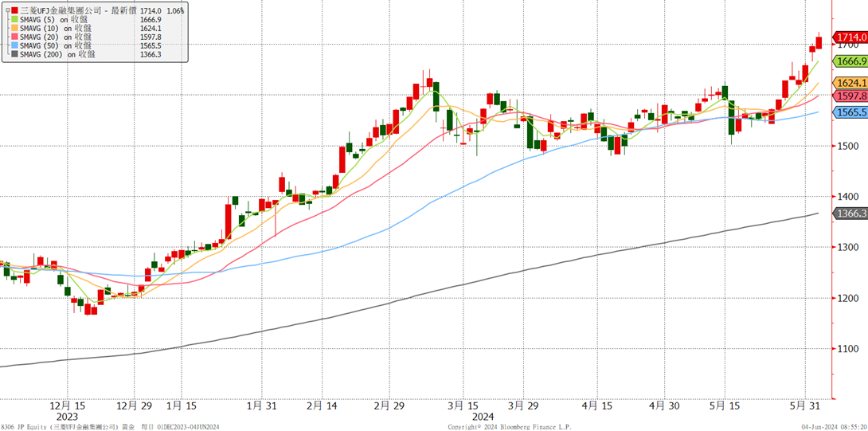This screenshot has width=868, height=431.
Task: Click the 1500 price axis label
Action: pyautogui.click(x=846, y=147)
